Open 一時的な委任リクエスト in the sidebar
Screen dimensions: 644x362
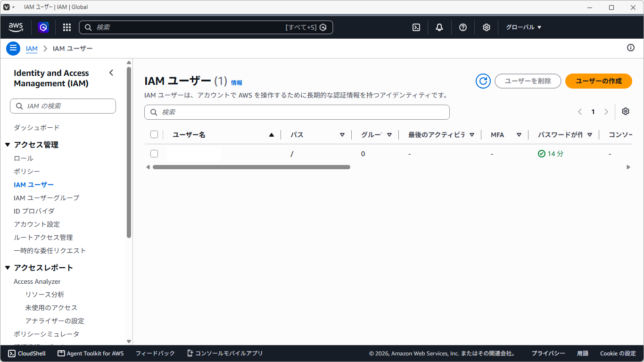[50, 251]
